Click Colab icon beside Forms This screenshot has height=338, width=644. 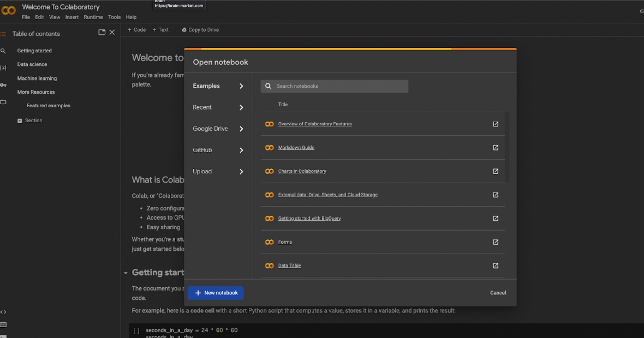(270, 242)
